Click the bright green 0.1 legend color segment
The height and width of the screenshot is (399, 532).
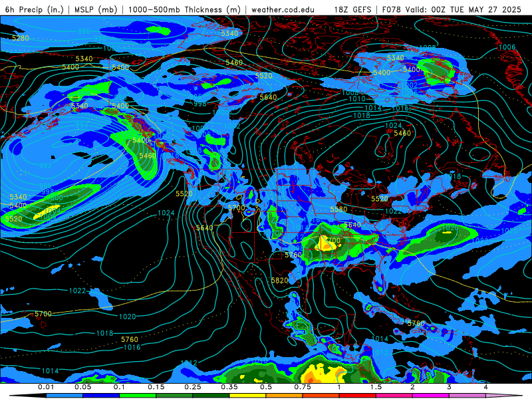coord(138,396)
